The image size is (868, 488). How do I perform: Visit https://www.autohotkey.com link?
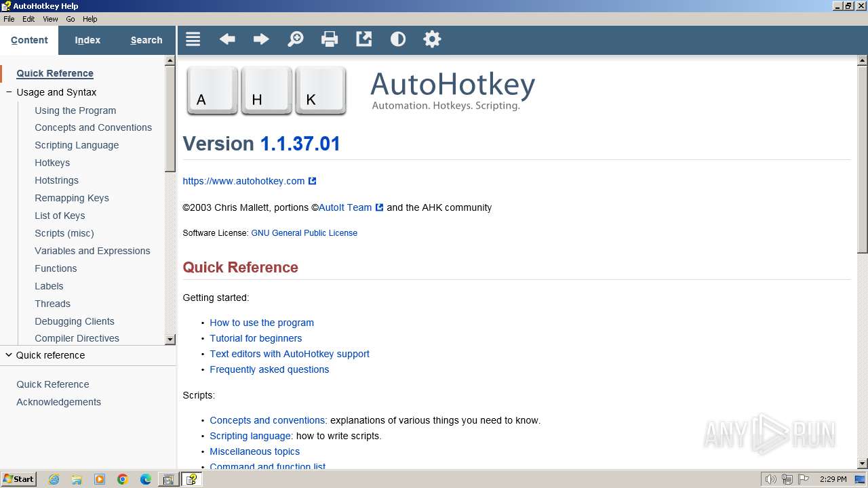coord(243,181)
